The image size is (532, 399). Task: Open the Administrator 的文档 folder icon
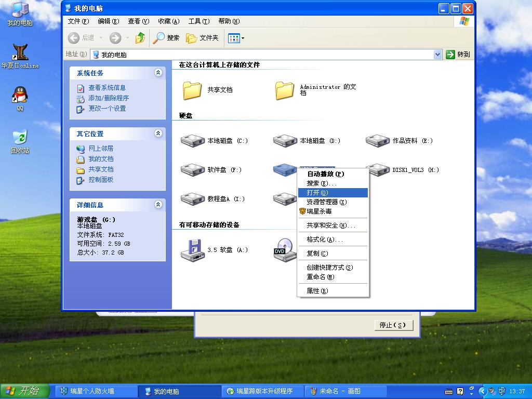285,90
